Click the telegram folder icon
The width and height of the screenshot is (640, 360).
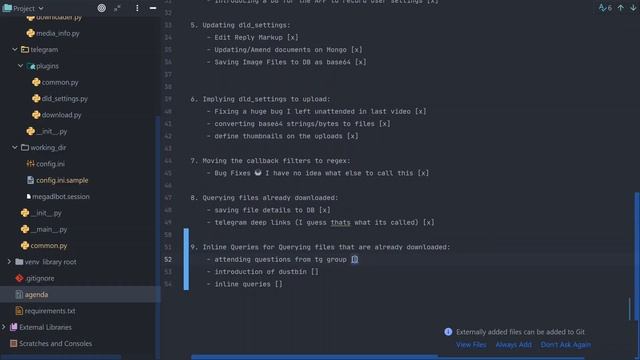pyautogui.click(x=25, y=50)
